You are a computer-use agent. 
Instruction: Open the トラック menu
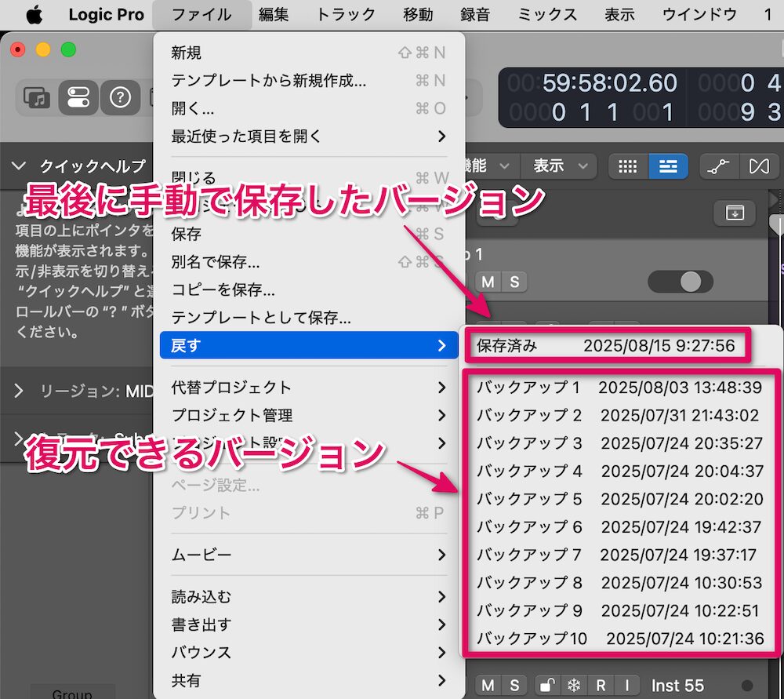[346, 14]
